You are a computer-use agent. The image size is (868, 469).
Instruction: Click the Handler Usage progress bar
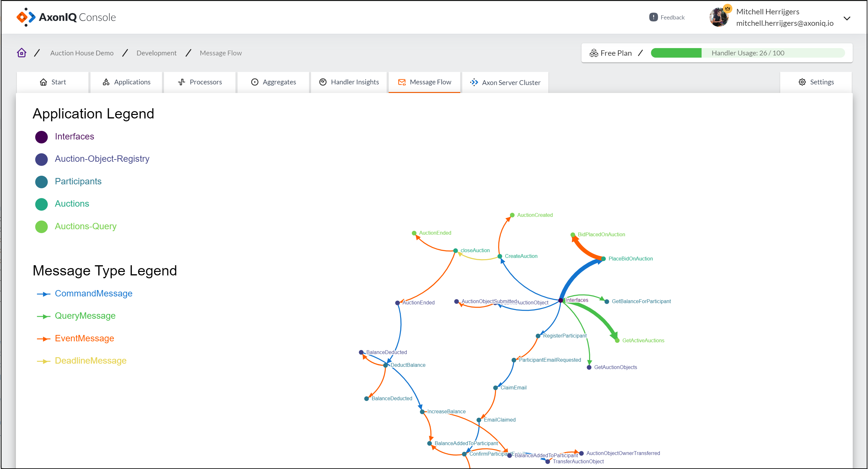coord(748,53)
